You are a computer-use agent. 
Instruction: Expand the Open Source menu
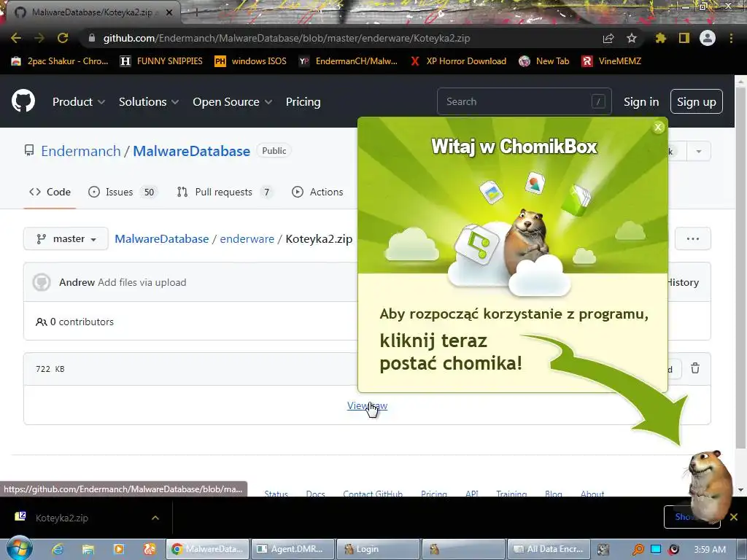(x=233, y=102)
